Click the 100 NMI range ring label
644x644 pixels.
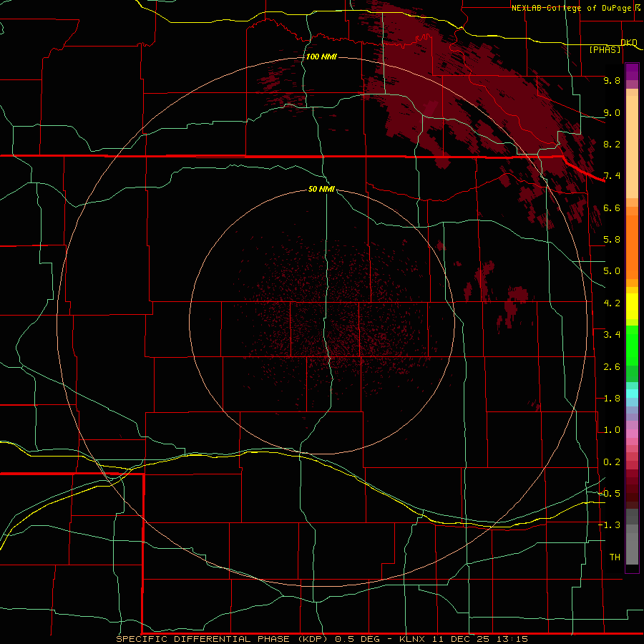pyautogui.click(x=321, y=57)
